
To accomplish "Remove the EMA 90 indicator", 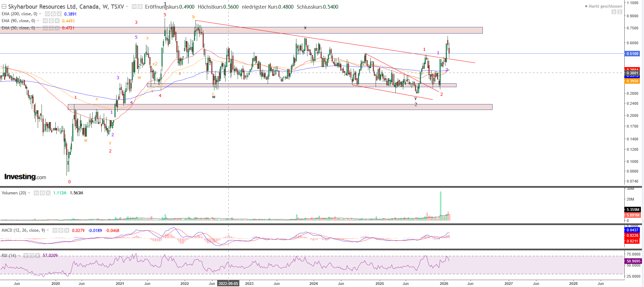I will click(x=57, y=21).
